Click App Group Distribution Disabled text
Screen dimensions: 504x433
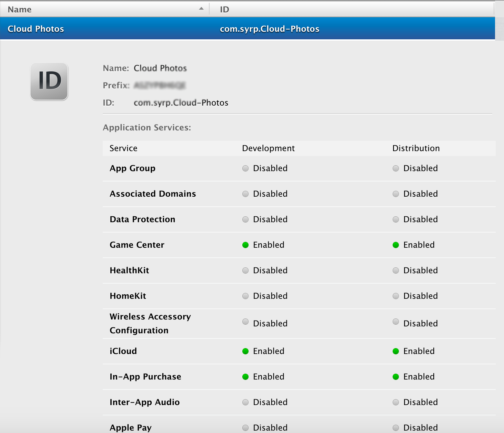pos(421,168)
